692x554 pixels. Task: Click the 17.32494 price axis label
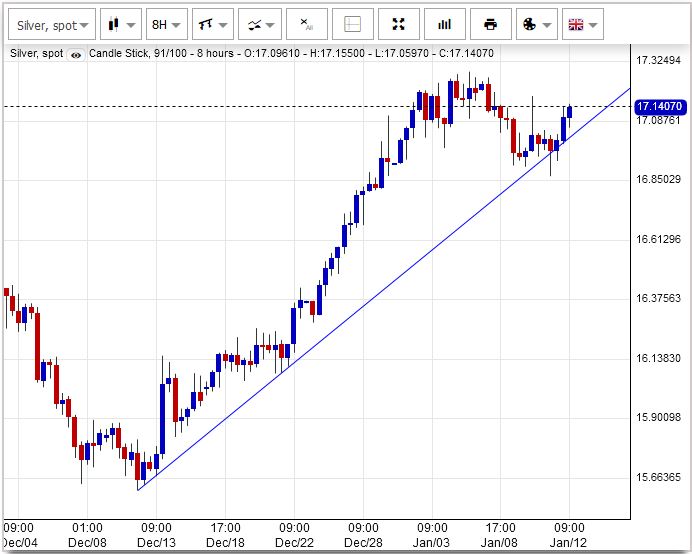click(658, 60)
